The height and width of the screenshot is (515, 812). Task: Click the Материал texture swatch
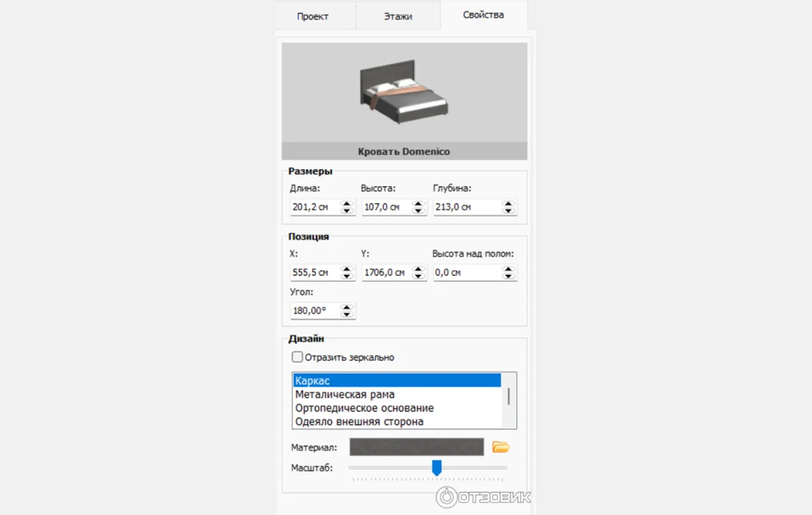pos(417,447)
